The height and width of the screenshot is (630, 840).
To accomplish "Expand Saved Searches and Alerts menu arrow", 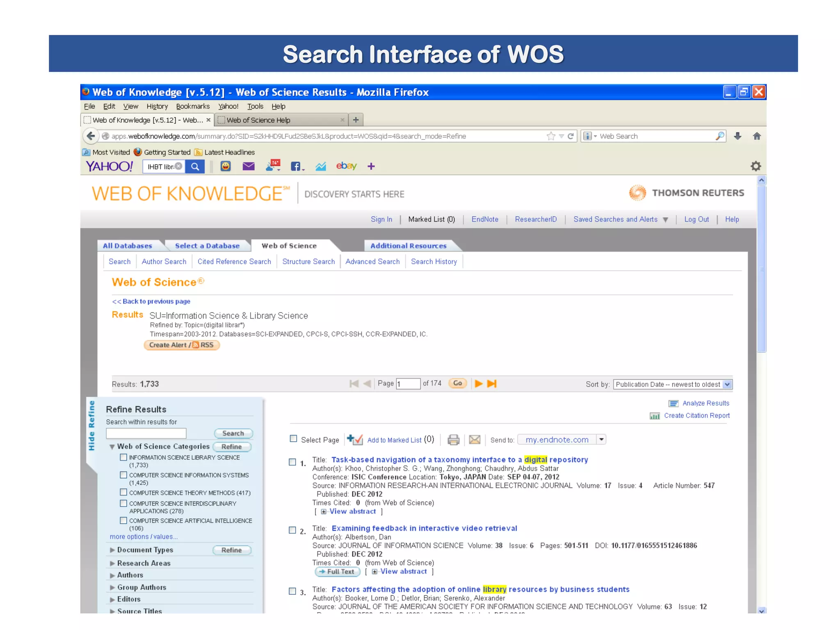I will pos(665,220).
